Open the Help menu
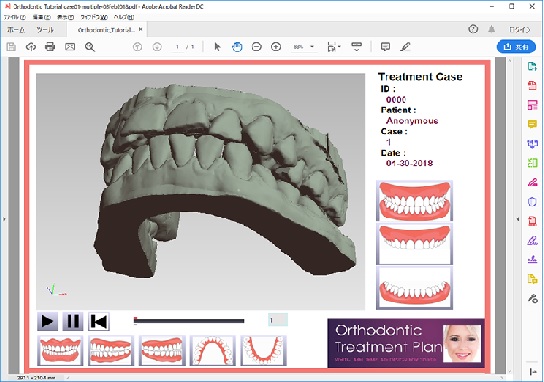The width and height of the screenshot is (544, 382). [x=124, y=17]
